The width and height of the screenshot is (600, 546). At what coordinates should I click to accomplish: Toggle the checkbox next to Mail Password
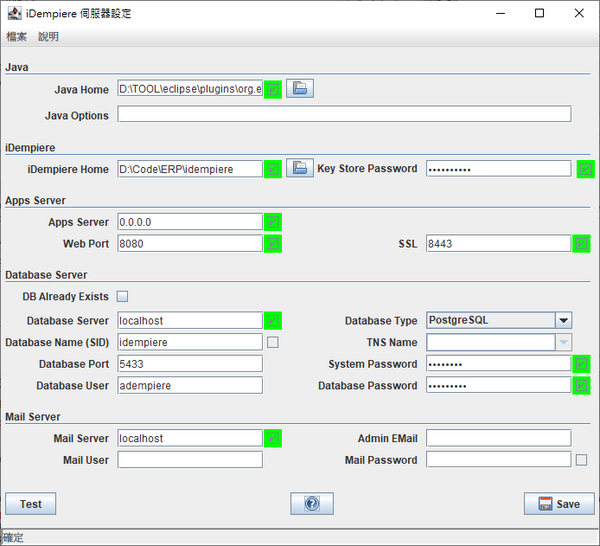[x=582, y=460]
